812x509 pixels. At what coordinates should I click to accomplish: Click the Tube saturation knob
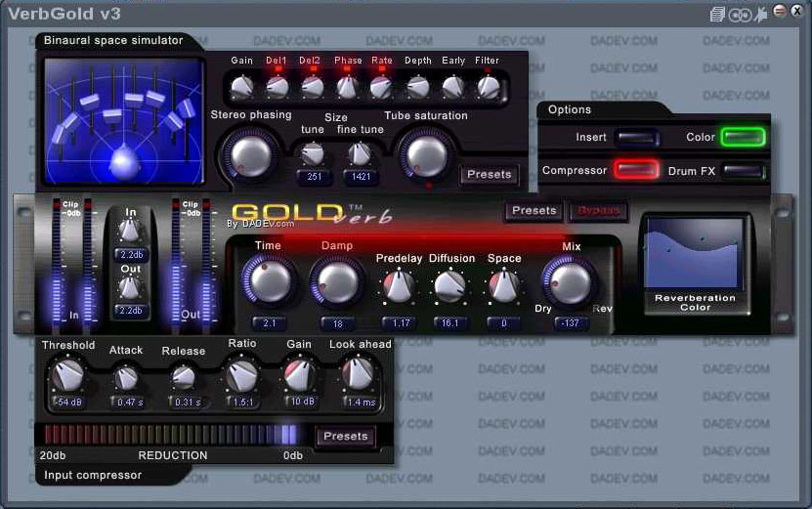click(x=426, y=155)
